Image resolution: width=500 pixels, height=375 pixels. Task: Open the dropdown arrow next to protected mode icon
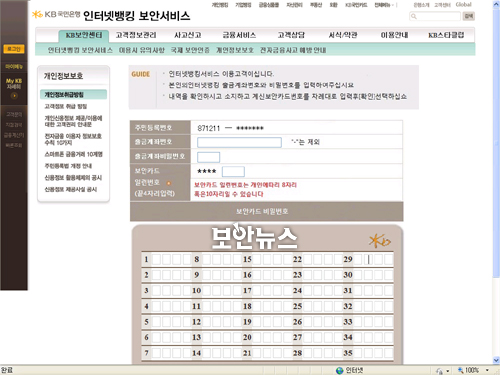tap(448, 371)
